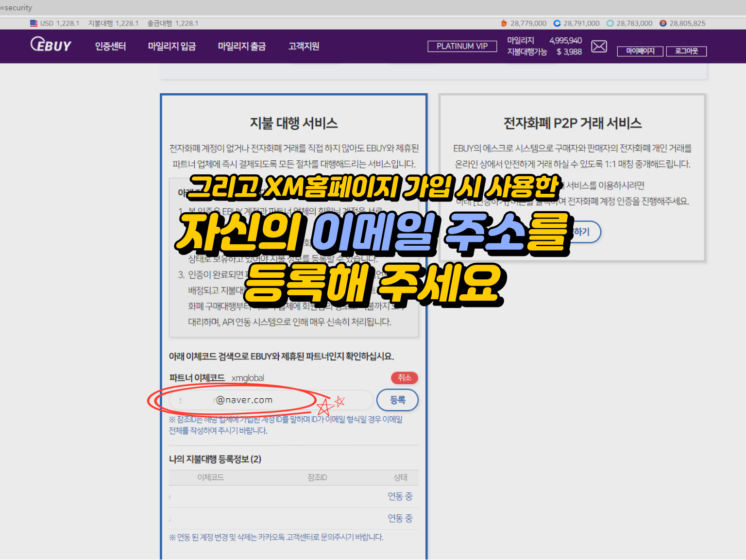Click the US flag beside the USD rate

(x=33, y=23)
